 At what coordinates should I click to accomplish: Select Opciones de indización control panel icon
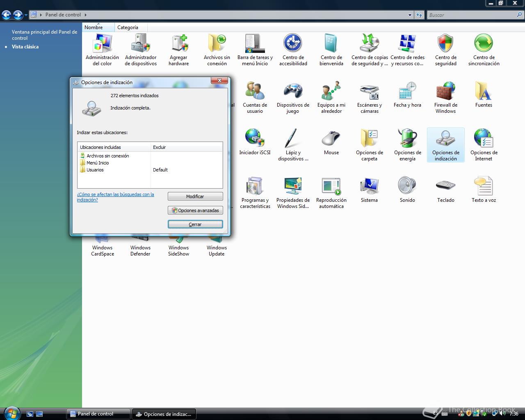point(446,145)
